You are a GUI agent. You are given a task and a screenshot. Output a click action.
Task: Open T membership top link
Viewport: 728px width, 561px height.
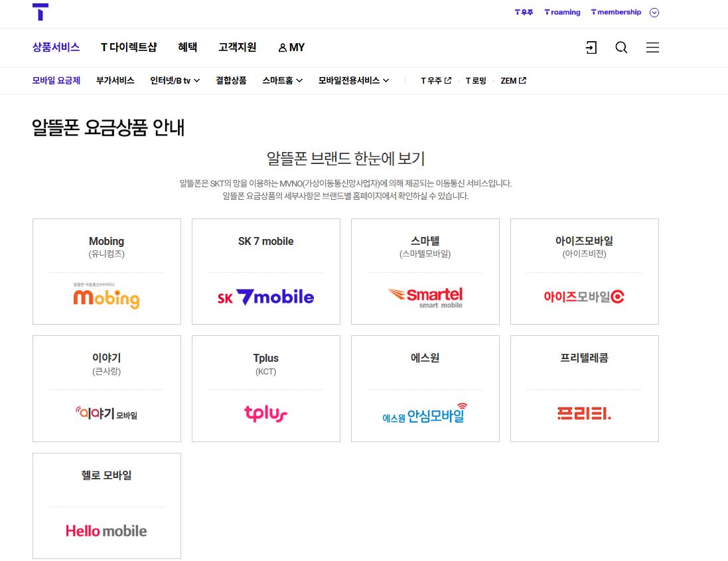coord(616,12)
